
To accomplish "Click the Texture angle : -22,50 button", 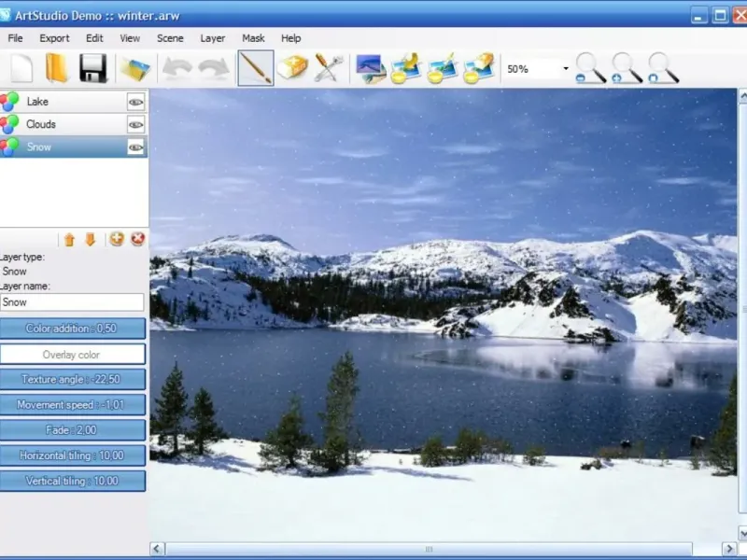I will [73, 380].
